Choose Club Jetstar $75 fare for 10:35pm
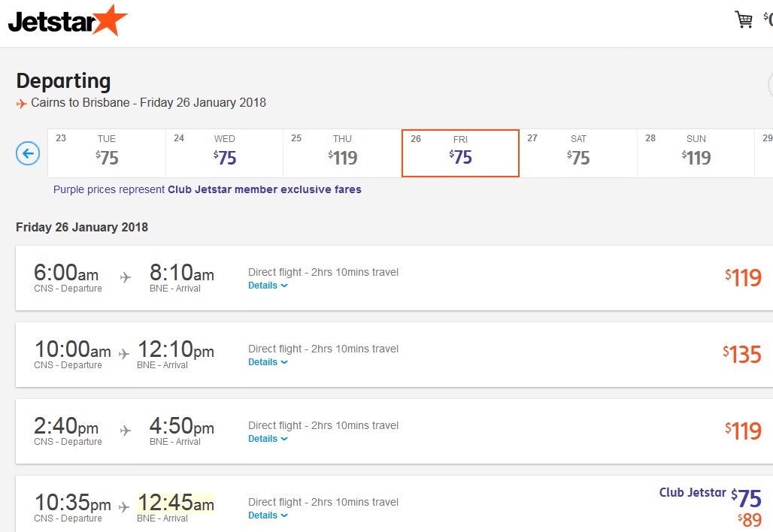Screen dimensions: 773x532 711,498
